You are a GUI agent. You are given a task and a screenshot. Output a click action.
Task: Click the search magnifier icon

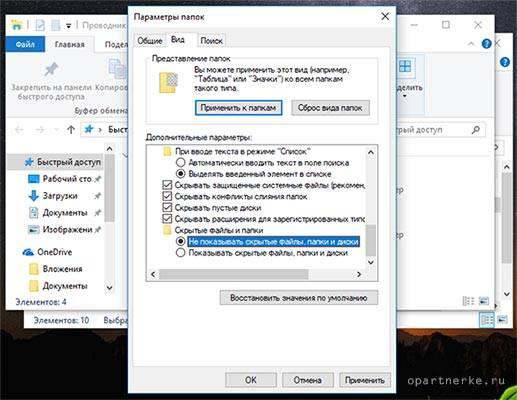pos(476,129)
